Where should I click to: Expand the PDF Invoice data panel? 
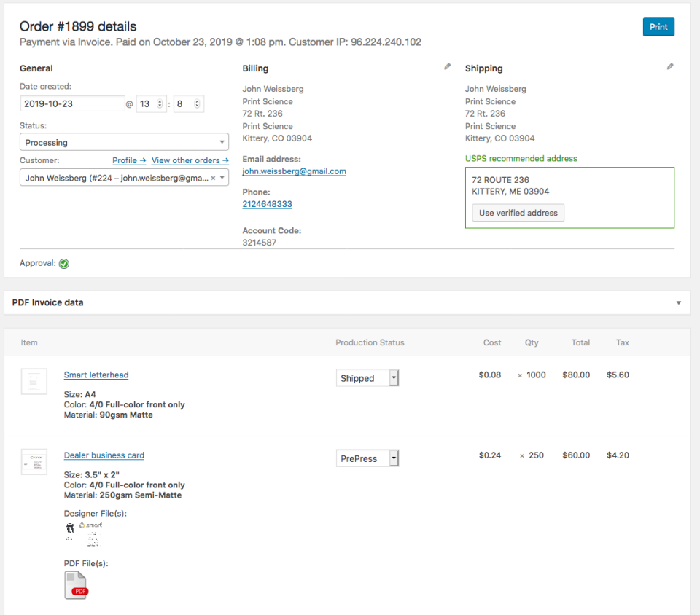[x=678, y=303]
